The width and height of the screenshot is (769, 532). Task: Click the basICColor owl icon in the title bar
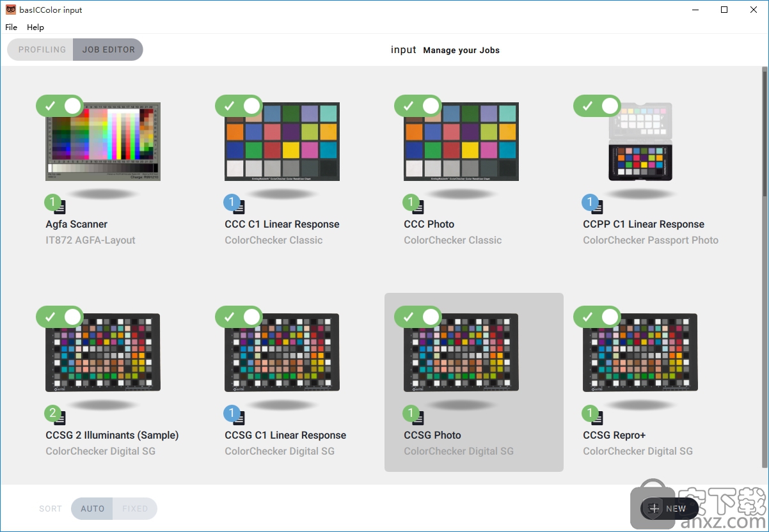pyautogui.click(x=11, y=10)
